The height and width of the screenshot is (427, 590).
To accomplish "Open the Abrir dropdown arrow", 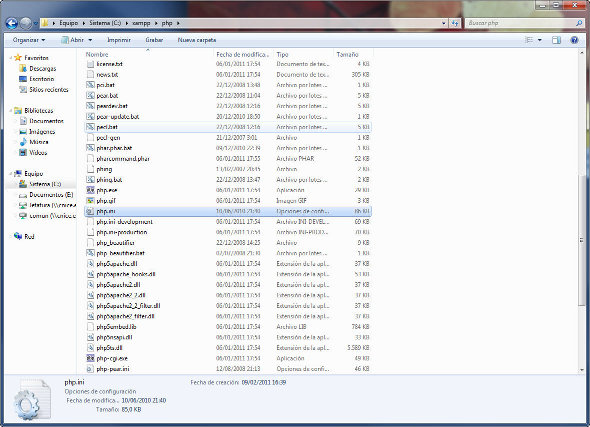I will [90, 40].
